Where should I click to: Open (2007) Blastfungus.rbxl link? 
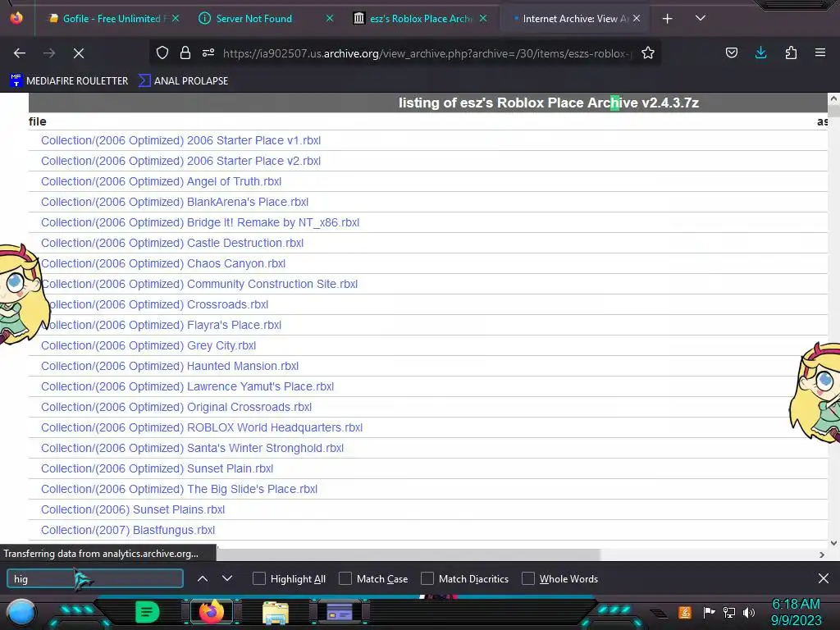click(128, 531)
